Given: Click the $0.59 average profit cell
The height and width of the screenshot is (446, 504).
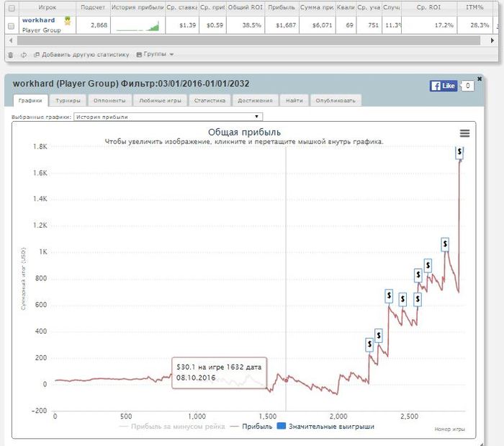Looking at the screenshot, I should (215, 25).
